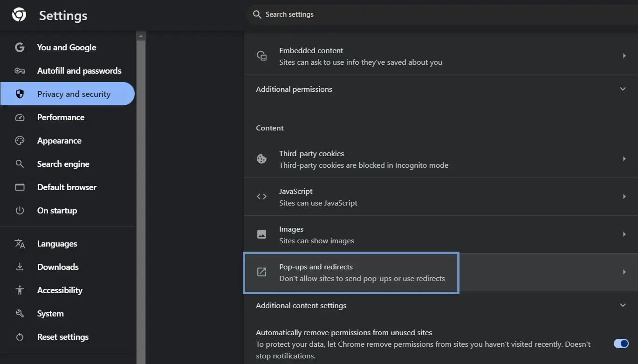Click the Chrome logo icon

19,15
